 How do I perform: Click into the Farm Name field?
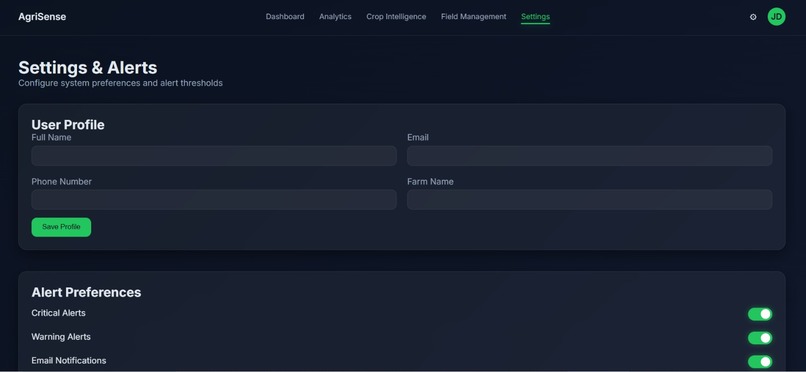click(x=590, y=199)
